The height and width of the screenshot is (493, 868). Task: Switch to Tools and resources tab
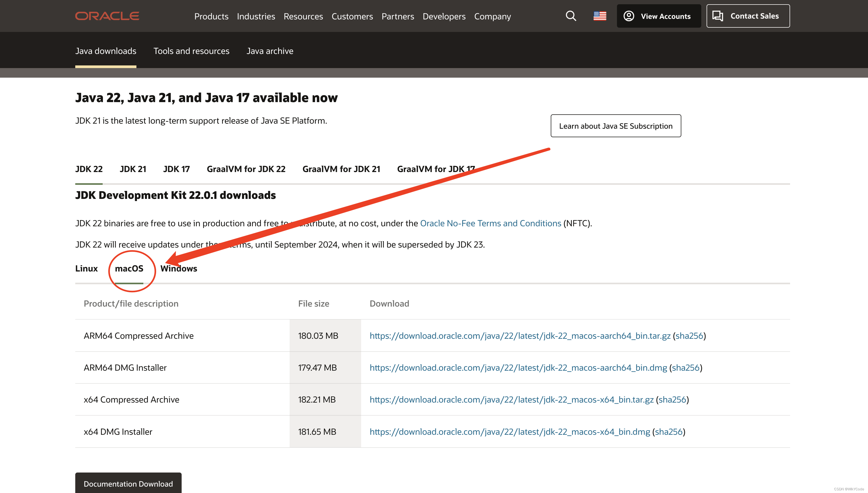pos(191,51)
